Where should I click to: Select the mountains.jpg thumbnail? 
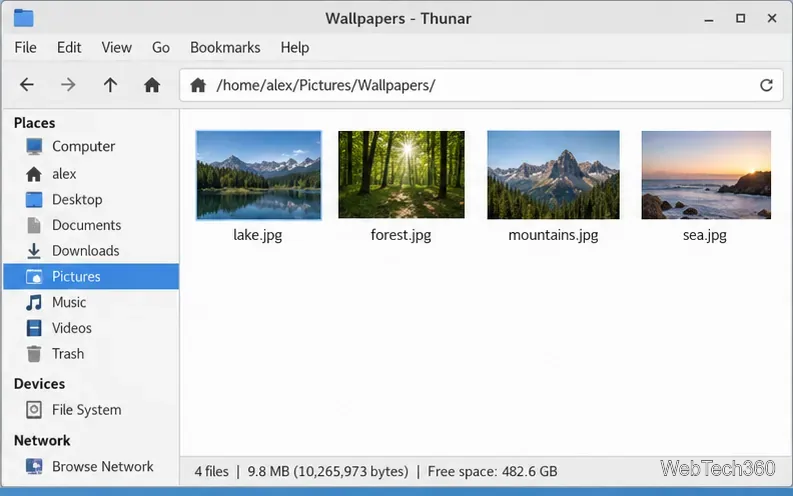coord(553,175)
